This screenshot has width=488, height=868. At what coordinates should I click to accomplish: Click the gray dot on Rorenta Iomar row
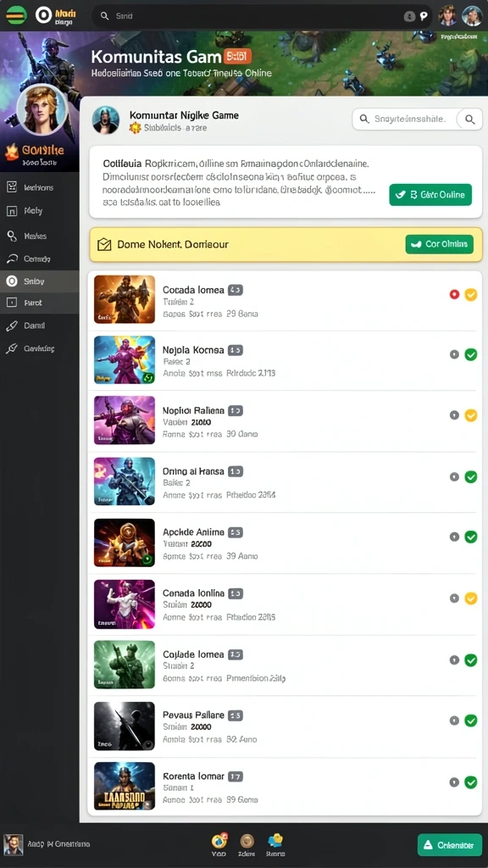[x=454, y=782]
